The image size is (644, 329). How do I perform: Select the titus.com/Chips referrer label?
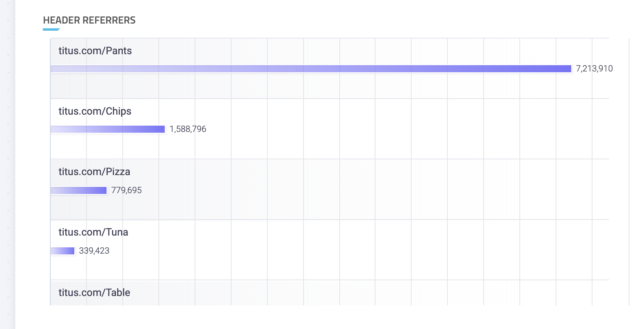point(95,111)
